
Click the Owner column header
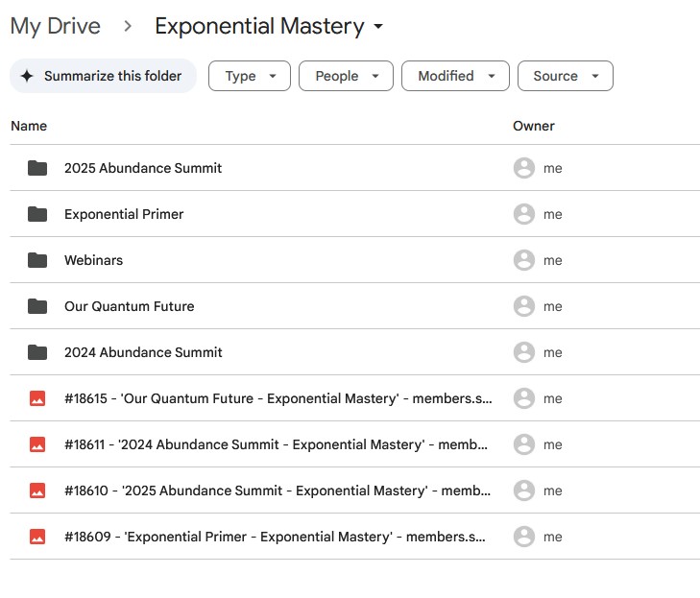coord(534,126)
